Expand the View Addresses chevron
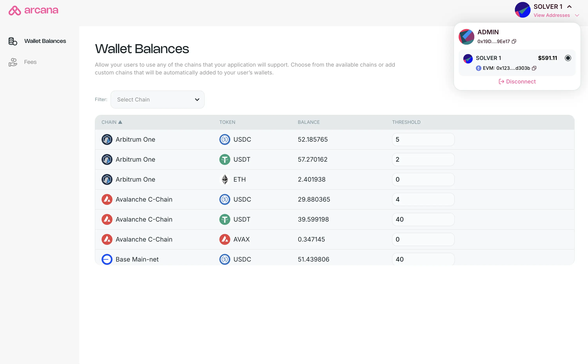588x364 pixels. [x=577, y=15]
